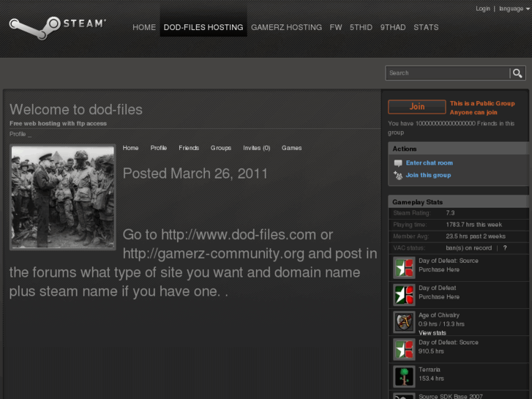Click the 1783.7 hrs this week value
Screen dimensions: 532x399
coord(474,225)
